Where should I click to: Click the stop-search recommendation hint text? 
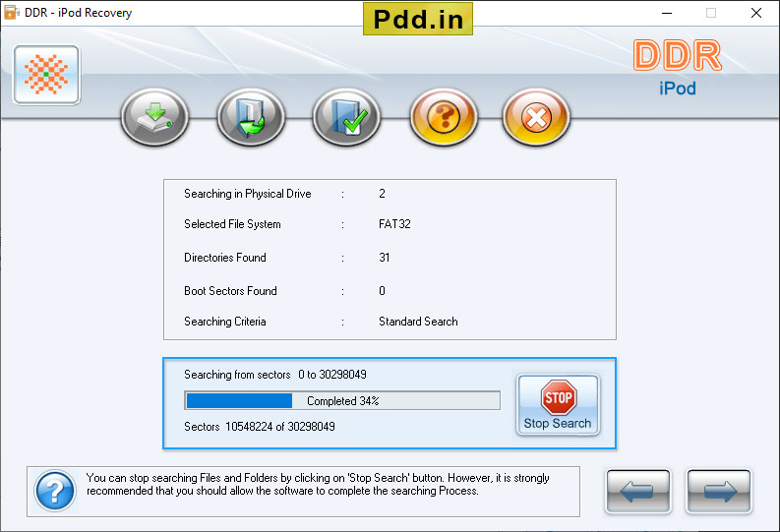coord(318,484)
